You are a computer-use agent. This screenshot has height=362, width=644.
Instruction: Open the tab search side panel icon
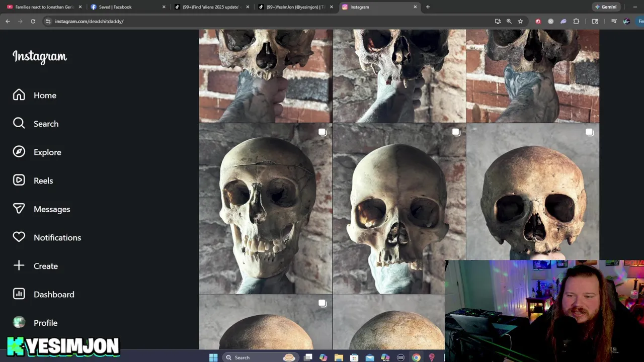tap(595, 21)
